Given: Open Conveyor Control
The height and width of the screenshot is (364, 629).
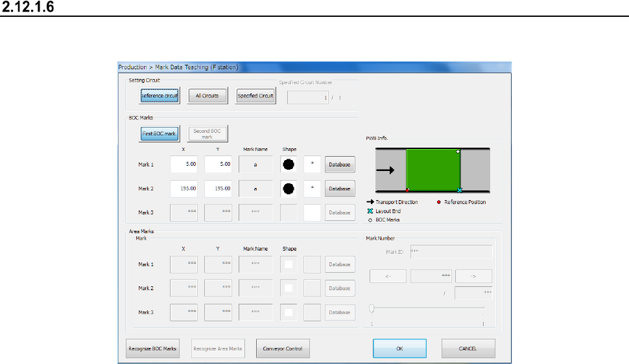Looking at the screenshot, I should 283,348.
